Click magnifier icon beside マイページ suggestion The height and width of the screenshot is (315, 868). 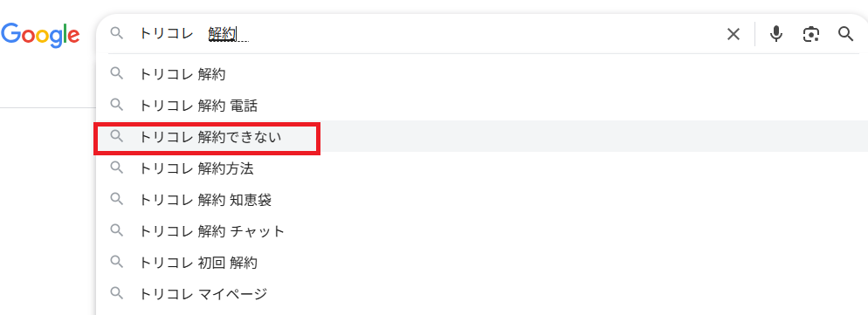(x=116, y=293)
